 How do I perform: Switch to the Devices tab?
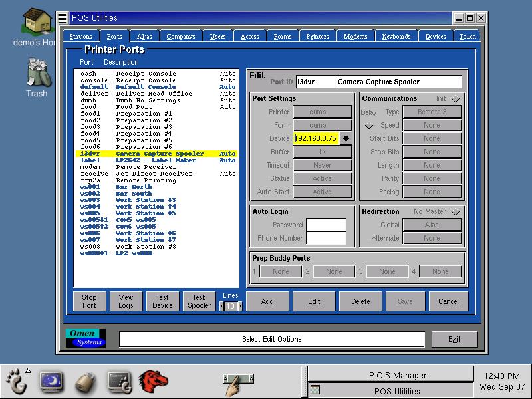click(436, 37)
